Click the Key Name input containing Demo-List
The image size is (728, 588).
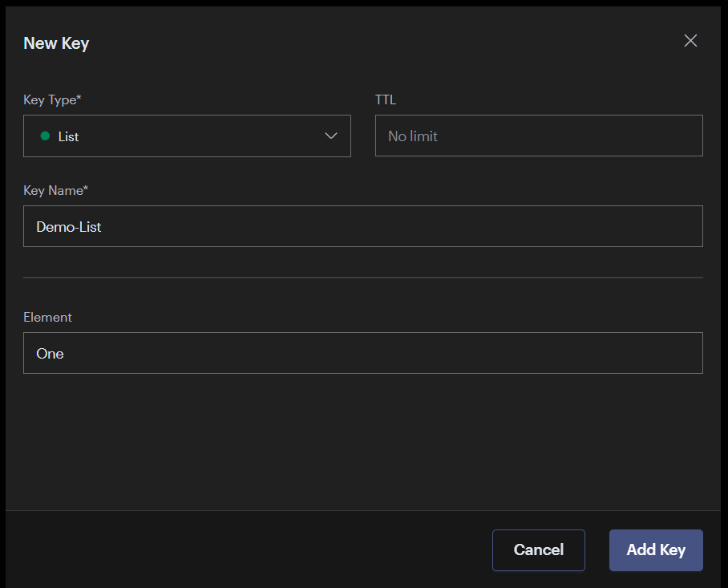click(362, 226)
